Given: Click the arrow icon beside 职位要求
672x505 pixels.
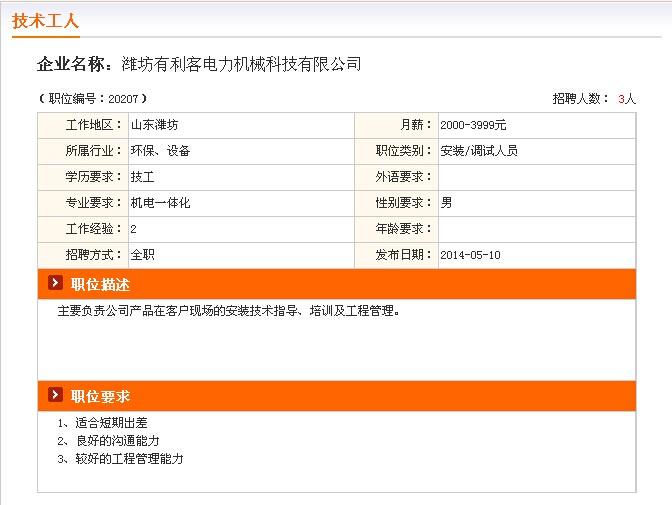Looking at the screenshot, I should [x=55, y=395].
